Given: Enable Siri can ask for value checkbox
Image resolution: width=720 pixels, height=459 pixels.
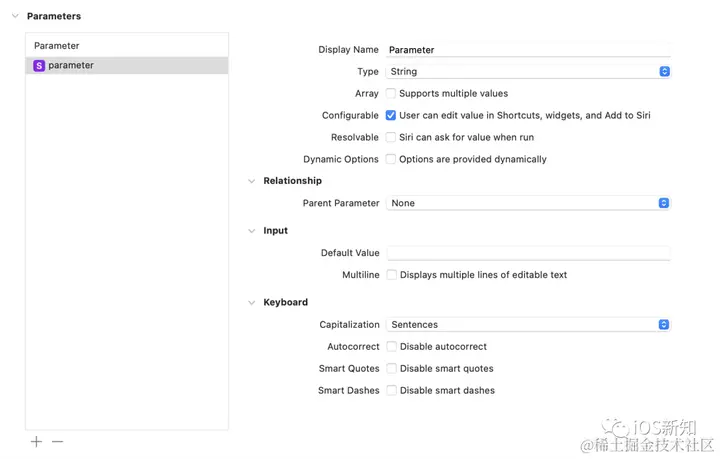Looking at the screenshot, I should (391, 137).
